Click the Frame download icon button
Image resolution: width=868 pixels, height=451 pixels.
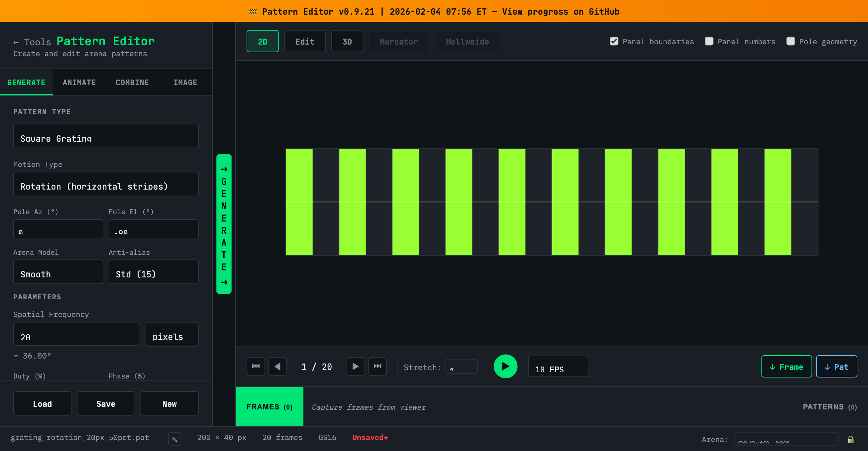tap(787, 366)
